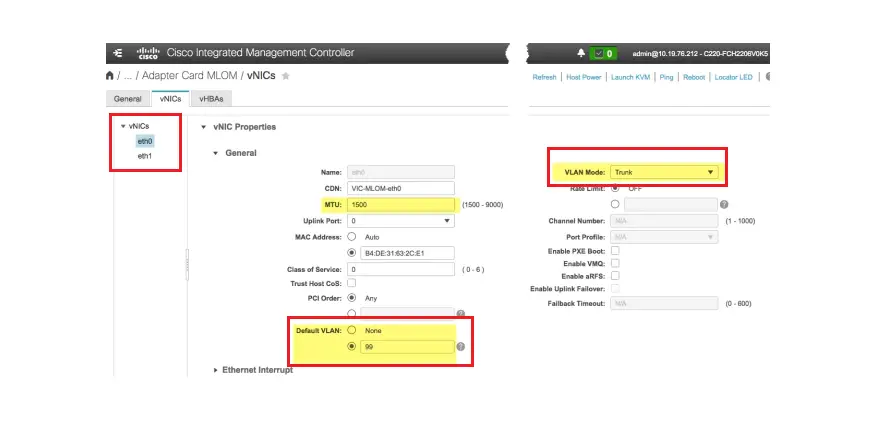
Task: Click the CDN field VIC-MLOM-eth0
Action: click(401, 189)
